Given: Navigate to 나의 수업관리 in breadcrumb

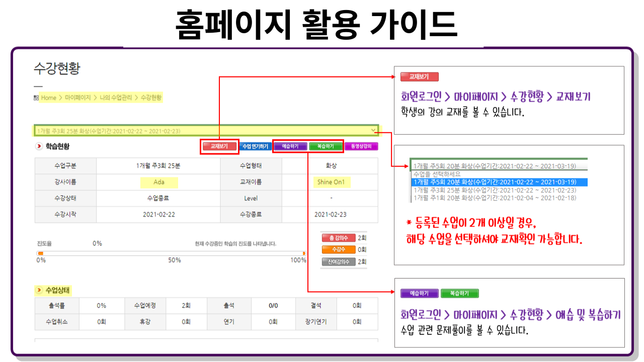Looking at the screenshot, I should (115, 98).
